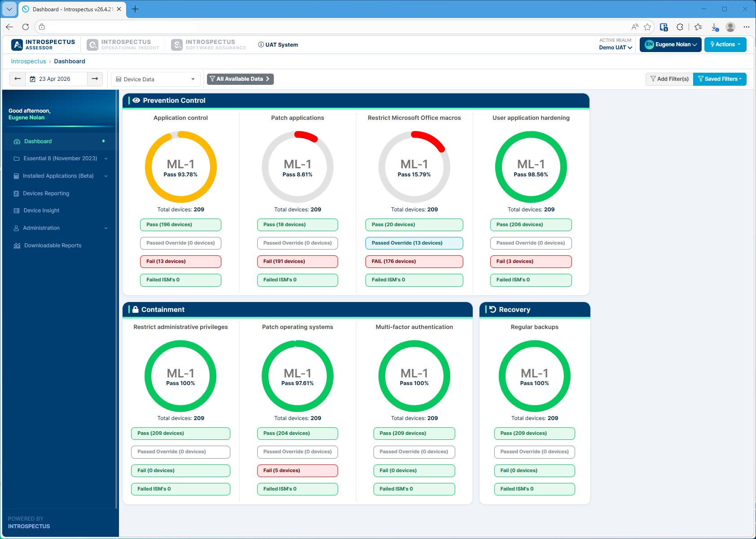Click the 23 Apr 2026 date field
The height and width of the screenshot is (539, 756).
pos(55,79)
